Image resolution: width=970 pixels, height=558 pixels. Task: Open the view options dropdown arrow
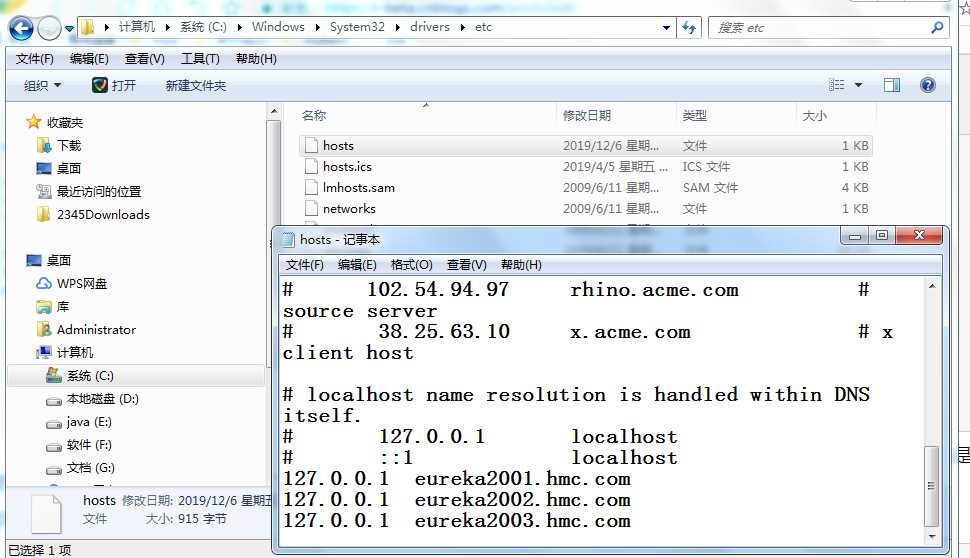click(x=858, y=85)
